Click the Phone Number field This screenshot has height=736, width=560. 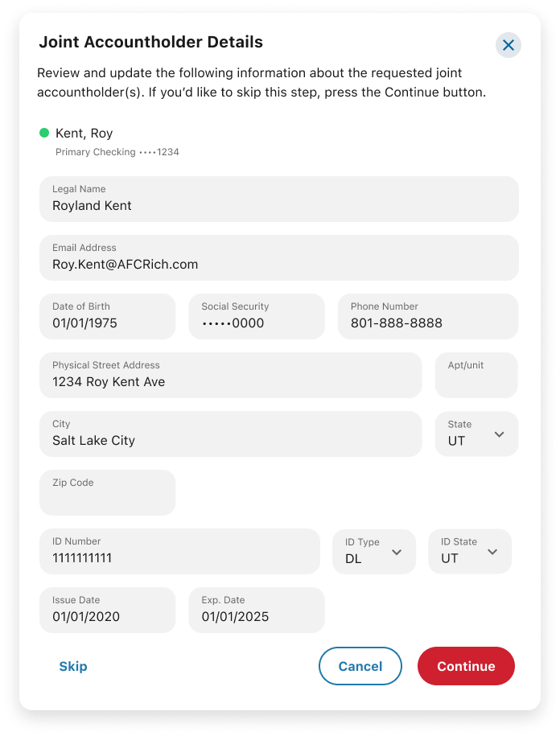pyautogui.click(x=428, y=316)
